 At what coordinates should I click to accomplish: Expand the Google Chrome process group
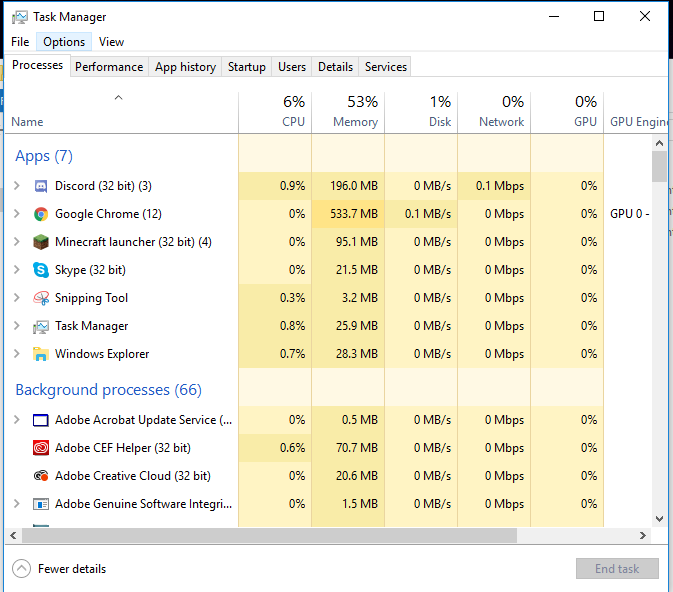click(16, 214)
